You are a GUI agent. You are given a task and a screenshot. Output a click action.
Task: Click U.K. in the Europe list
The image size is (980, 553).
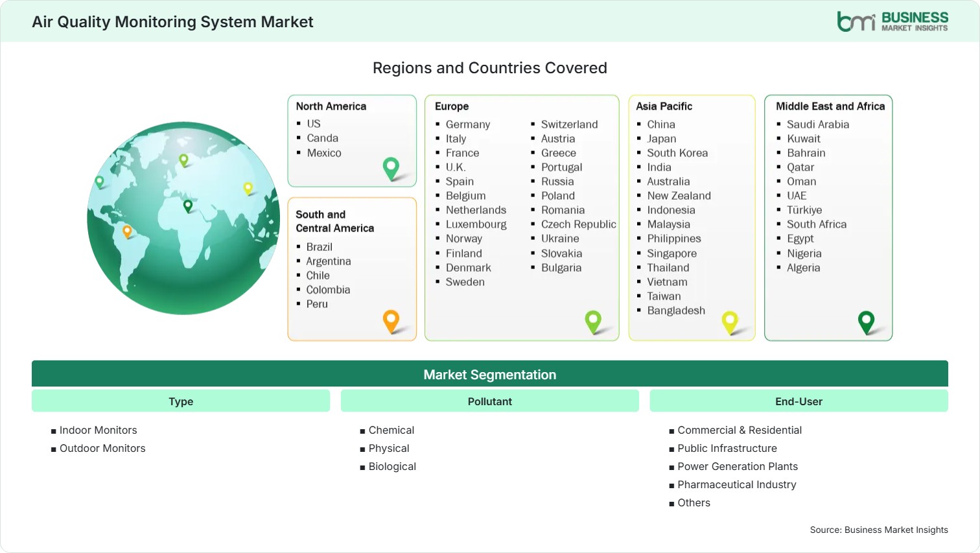coord(456,167)
